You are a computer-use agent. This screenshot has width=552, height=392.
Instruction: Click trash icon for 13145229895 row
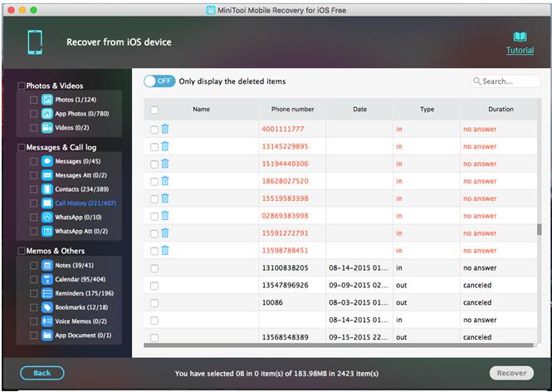(x=164, y=146)
